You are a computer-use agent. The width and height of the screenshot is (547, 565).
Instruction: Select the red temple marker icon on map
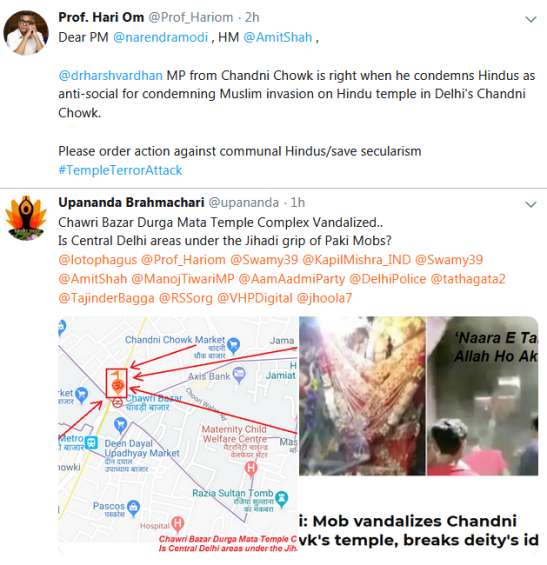[x=116, y=383]
